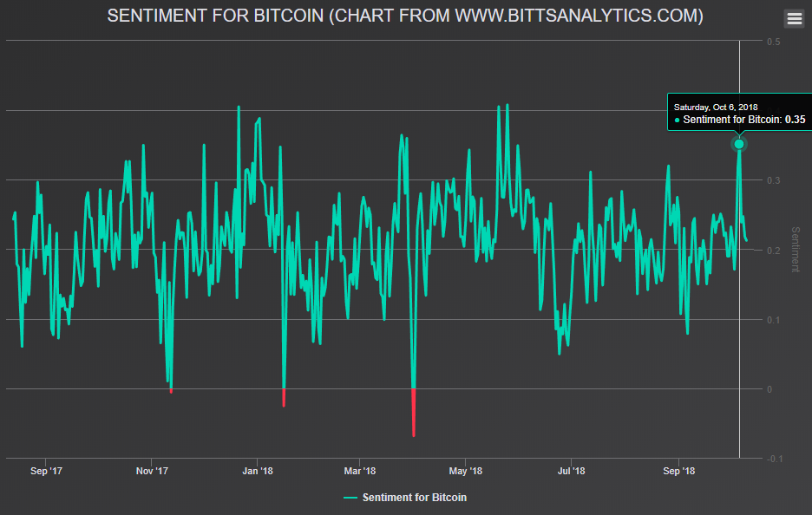Click the 0.3 y-axis value
This screenshot has width=812, height=515.
click(x=774, y=180)
